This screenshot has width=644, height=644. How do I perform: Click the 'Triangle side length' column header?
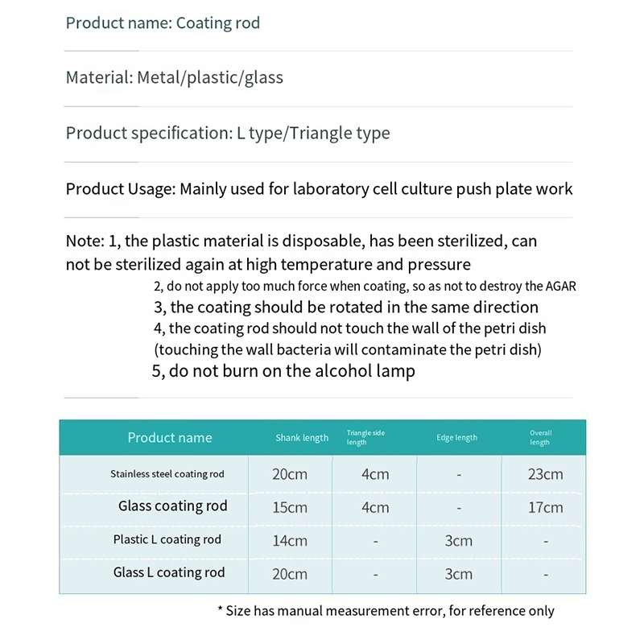click(365, 437)
